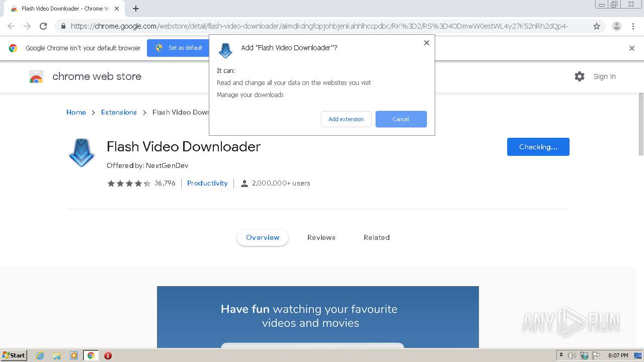Click the 8:07 PM taskbar clock
Image resolution: width=644 pixels, height=362 pixels.
618,355
